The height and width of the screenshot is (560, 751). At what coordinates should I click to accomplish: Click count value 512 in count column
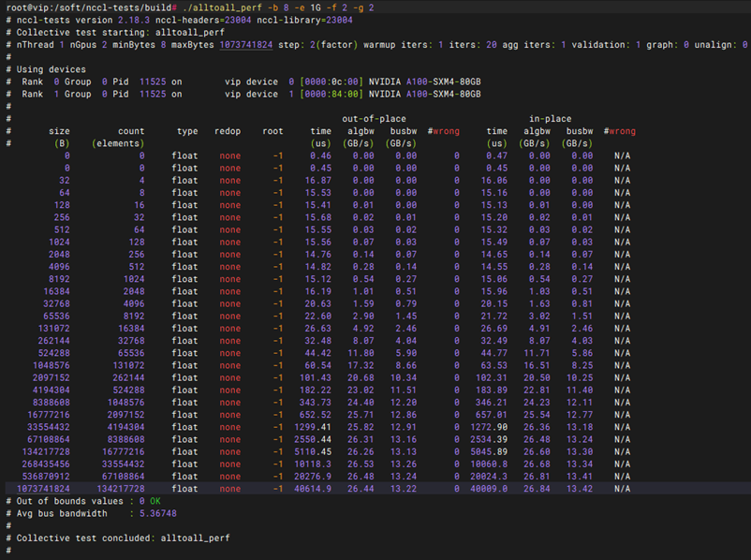click(x=136, y=267)
